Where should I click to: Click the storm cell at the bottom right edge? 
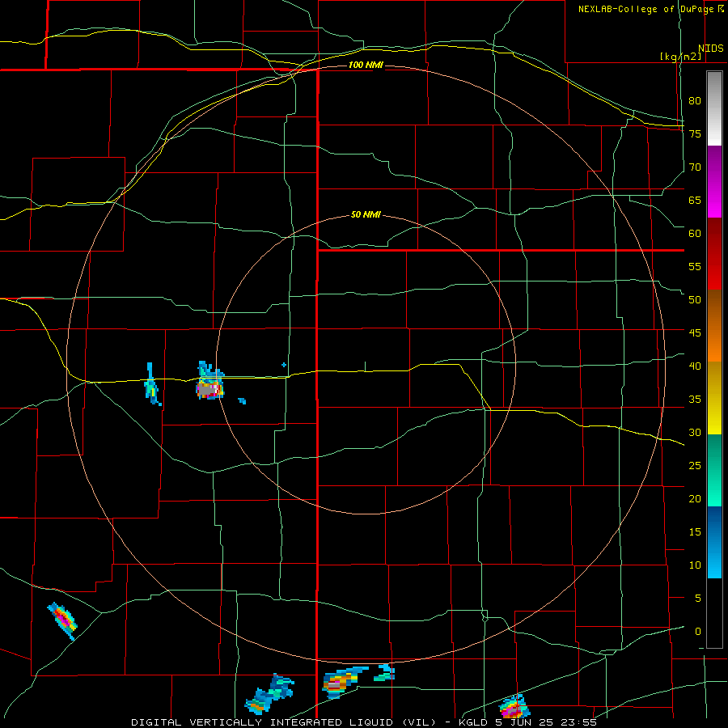point(514,707)
